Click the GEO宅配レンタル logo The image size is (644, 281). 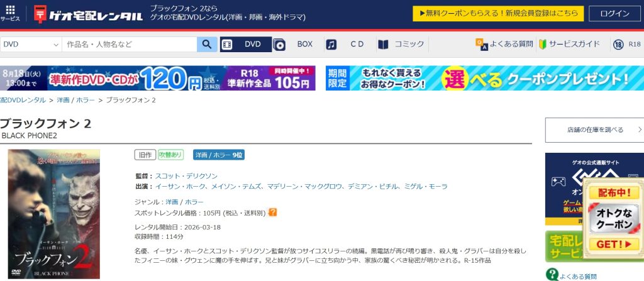(x=88, y=15)
